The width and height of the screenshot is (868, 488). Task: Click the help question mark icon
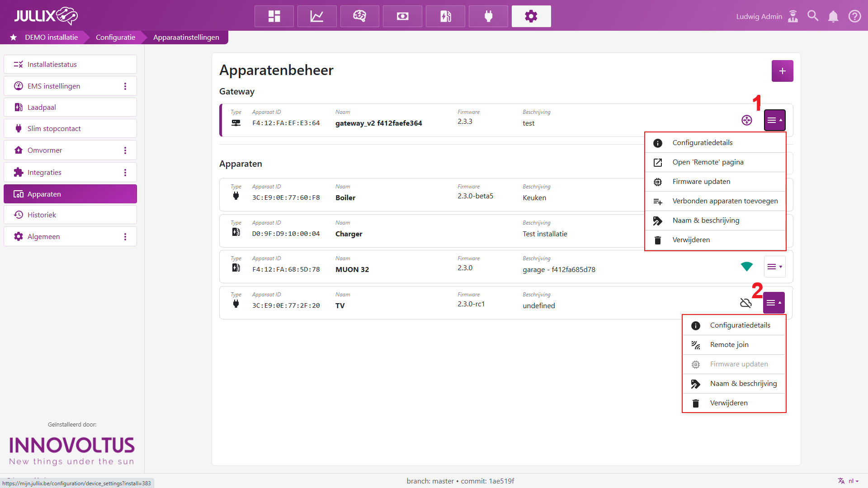click(x=854, y=16)
